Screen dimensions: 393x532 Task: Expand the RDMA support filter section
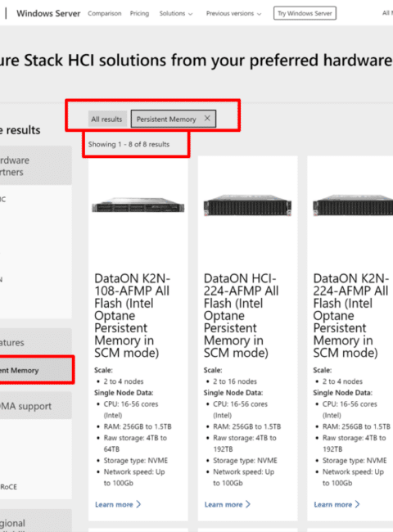tap(36, 406)
